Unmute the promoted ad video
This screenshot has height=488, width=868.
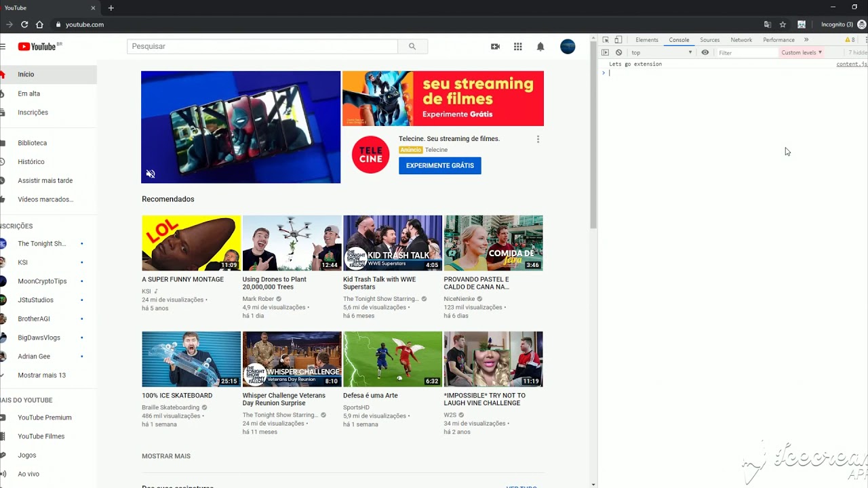coord(151,174)
